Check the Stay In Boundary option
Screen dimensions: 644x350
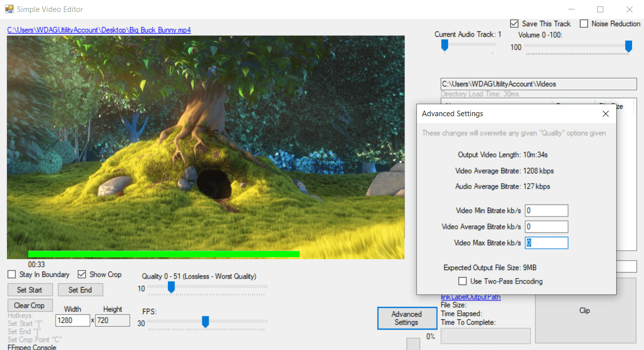click(11, 275)
